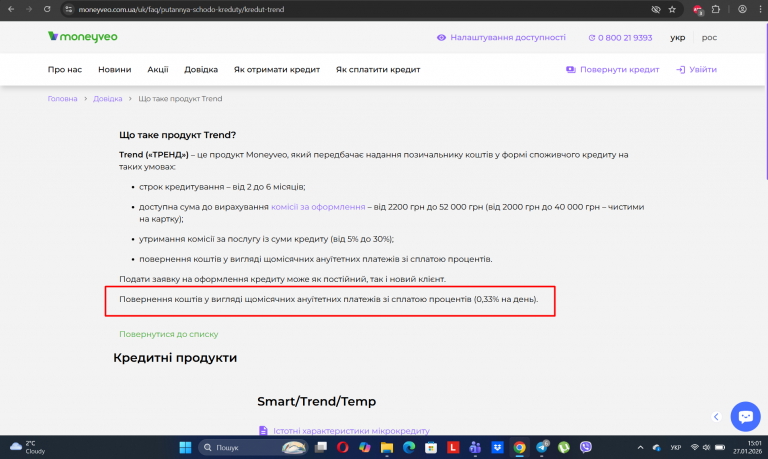The width and height of the screenshot is (768, 459).
Task: Go to Довідка breadcrumb link
Action: tap(107, 98)
